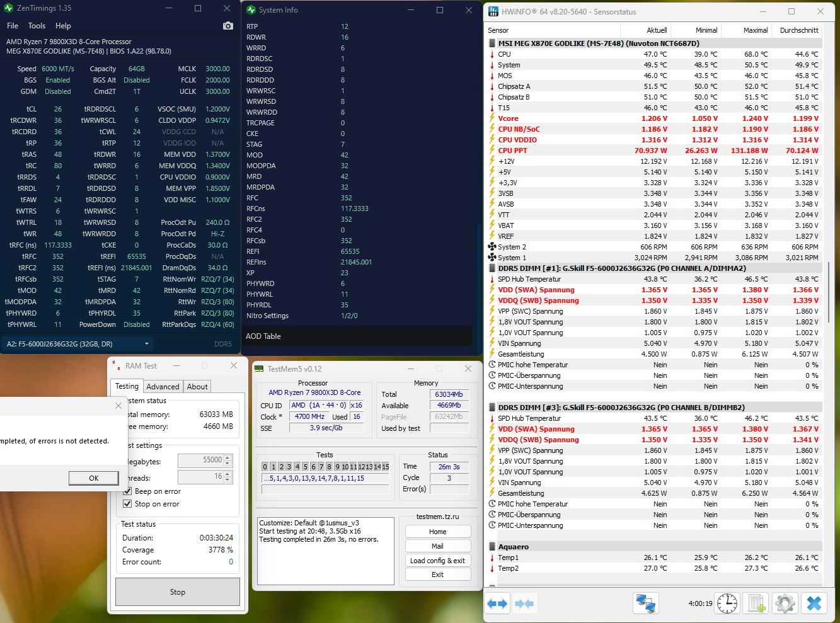Click OK in the completion dialog
Image resolution: width=840 pixels, height=623 pixels.
(93, 478)
